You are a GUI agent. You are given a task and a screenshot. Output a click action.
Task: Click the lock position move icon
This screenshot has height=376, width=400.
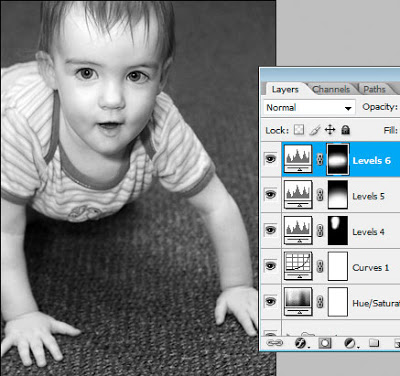[330, 129]
